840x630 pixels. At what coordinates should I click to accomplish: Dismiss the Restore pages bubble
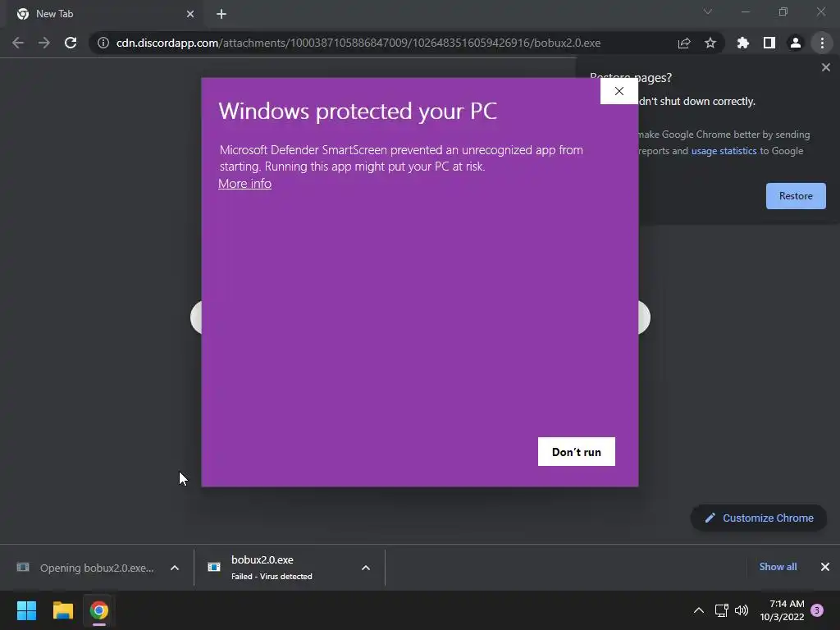coord(825,67)
